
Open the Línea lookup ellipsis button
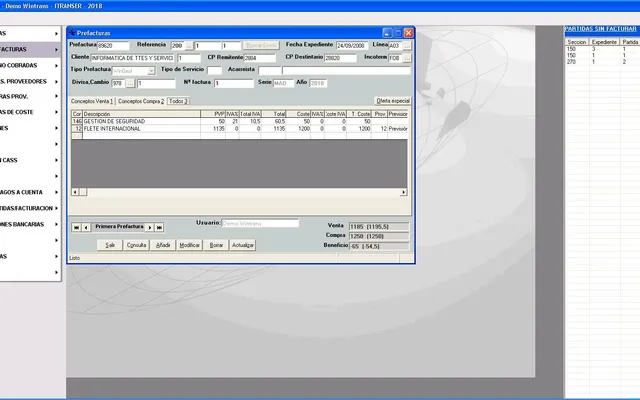pos(407,46)
